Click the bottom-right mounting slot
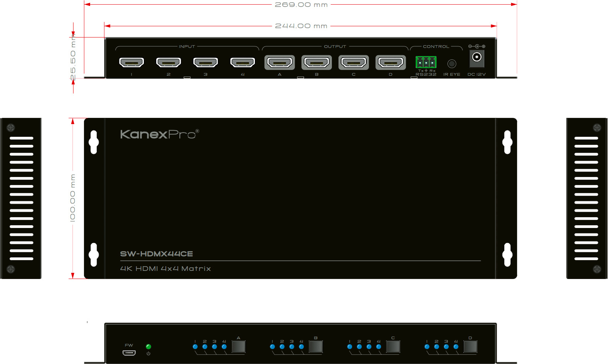Screen dimensions: 608x364 pyautogui.click(x=507, y=255)
